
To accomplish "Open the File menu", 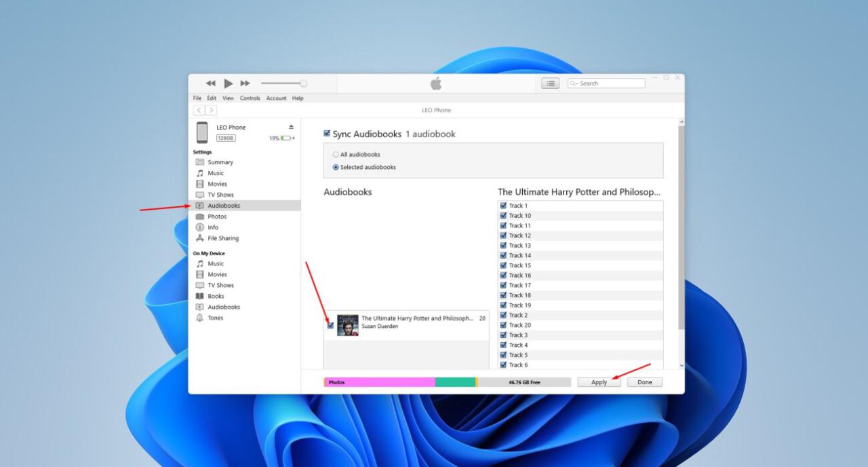I will coord(197,98).
